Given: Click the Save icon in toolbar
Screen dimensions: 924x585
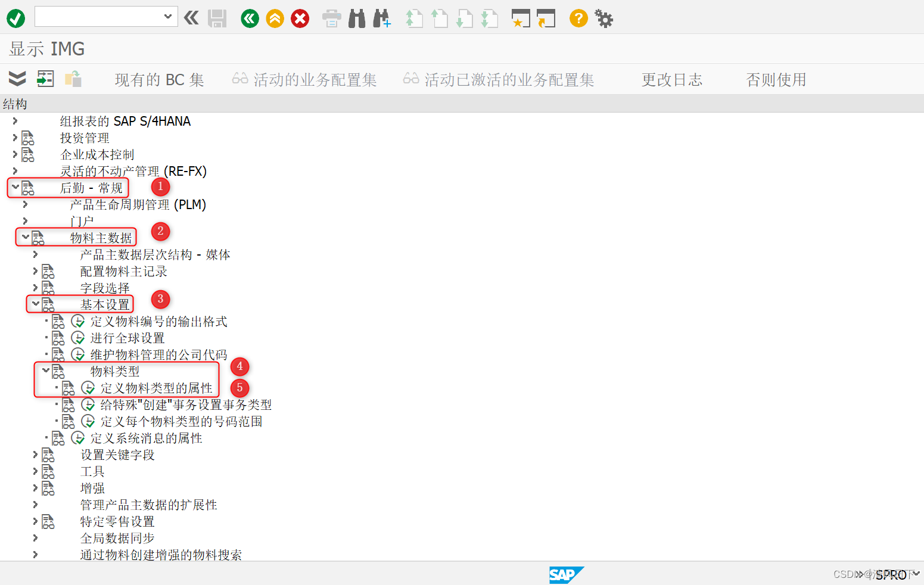Looking at the screenshot, I should pos(217,18).
